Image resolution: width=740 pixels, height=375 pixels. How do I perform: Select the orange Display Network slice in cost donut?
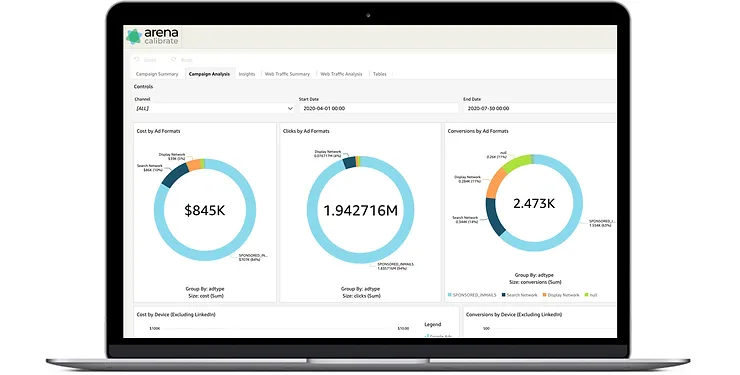tap(193, 165)
